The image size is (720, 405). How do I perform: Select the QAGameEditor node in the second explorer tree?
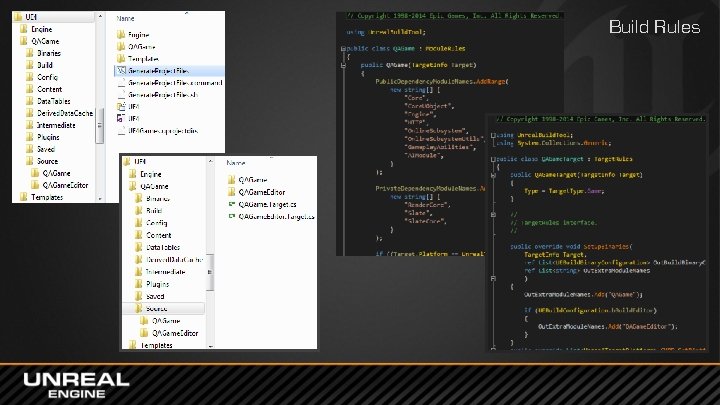point(175,333)
